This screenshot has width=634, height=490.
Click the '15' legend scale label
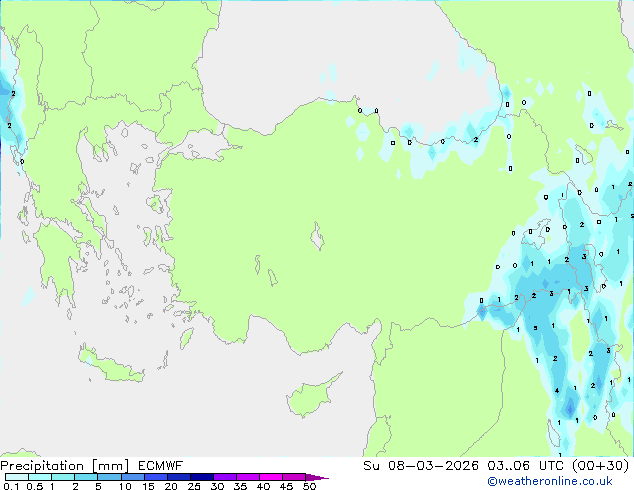pyautogui.click(x=148, y=486)
